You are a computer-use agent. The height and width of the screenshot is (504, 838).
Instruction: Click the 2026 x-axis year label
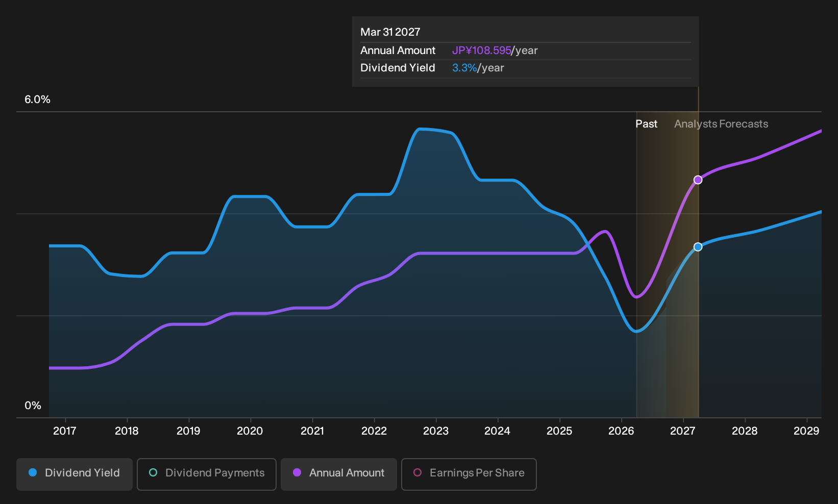click(x=621, y=431)
